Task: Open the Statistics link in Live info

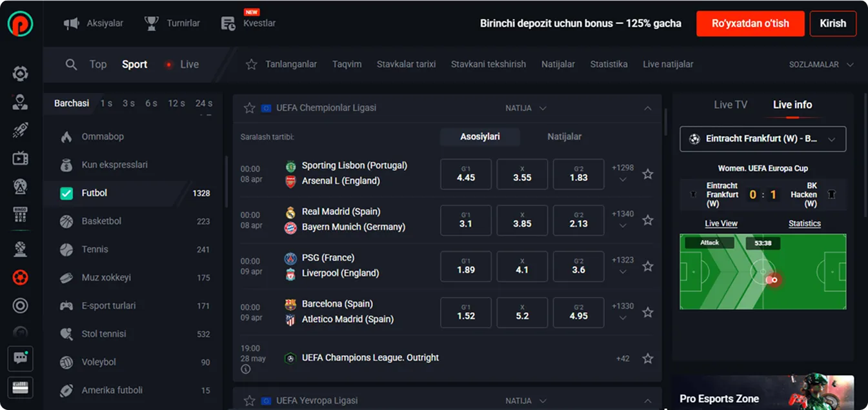Action: point(804,223)
